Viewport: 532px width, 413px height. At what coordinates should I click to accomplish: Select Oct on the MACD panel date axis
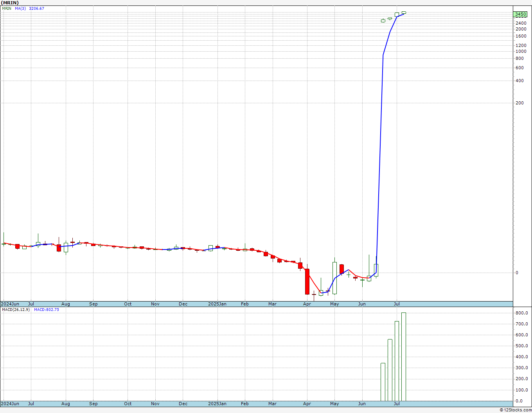coord(128,404)
